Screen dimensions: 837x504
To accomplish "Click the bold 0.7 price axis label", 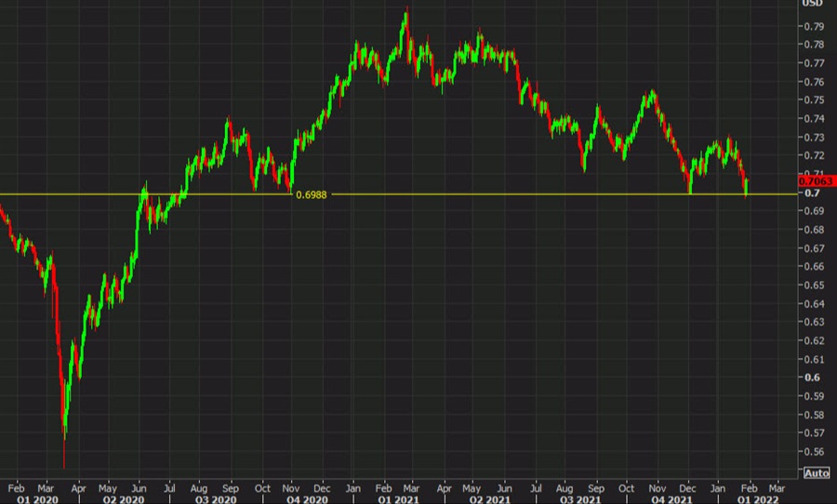I will click(812, 192).
